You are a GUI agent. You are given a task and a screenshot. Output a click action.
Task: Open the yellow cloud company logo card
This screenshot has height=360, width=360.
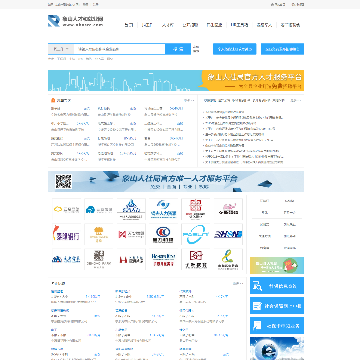66,209
